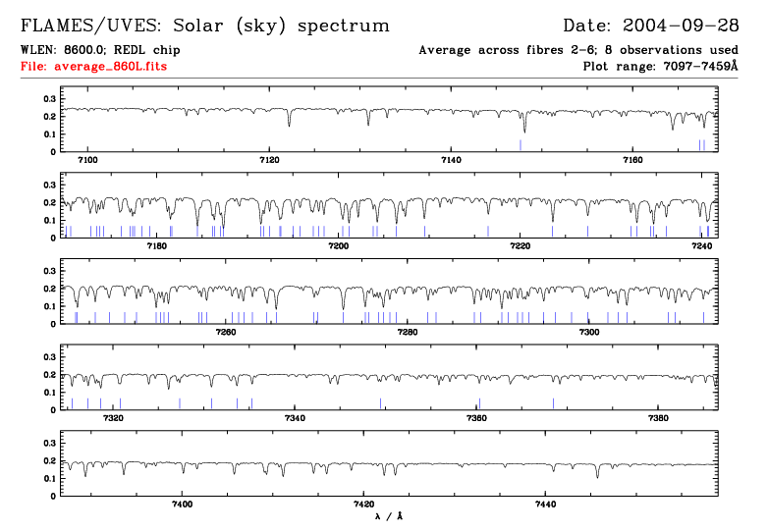This screenshot has height=532, width=768.
Task: Click the red 'File: average_860L.fits' text
Action: coord(93,66)
